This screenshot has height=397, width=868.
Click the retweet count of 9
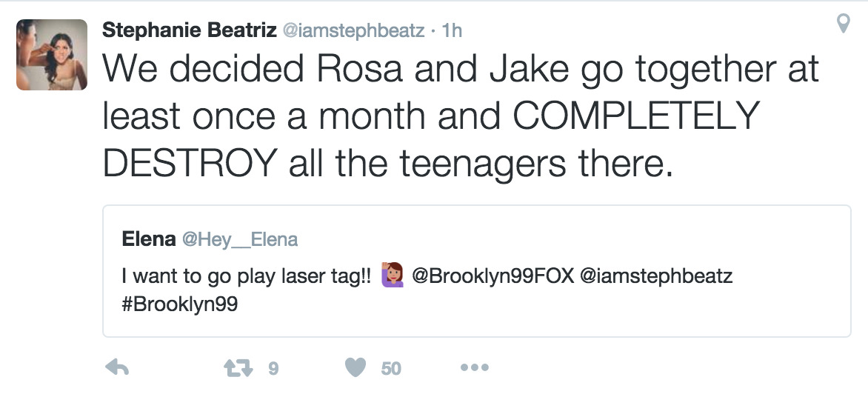273,368
